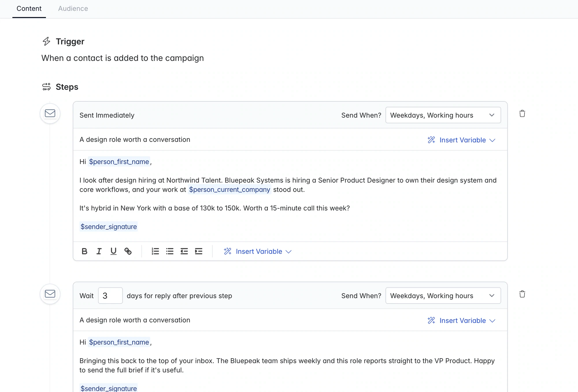Click 'days for reply after previous step' text
The height and width of the screenshot is (392, 578).
179,296
